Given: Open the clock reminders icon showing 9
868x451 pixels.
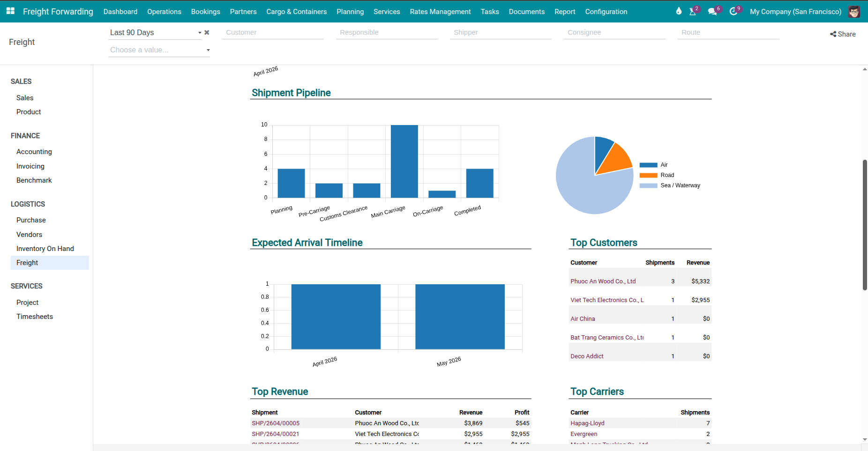Looking at the screenshot, I should pyautogui.click(x=733, y=12).
